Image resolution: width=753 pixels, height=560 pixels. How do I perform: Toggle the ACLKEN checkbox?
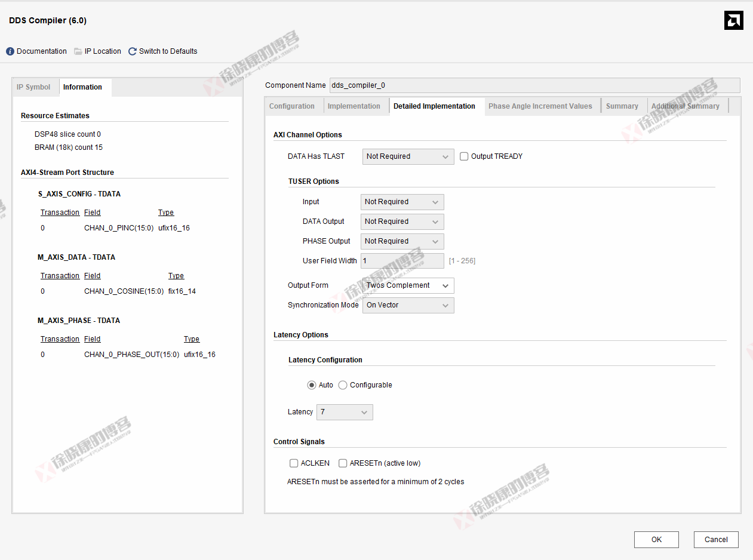point(294,463)
